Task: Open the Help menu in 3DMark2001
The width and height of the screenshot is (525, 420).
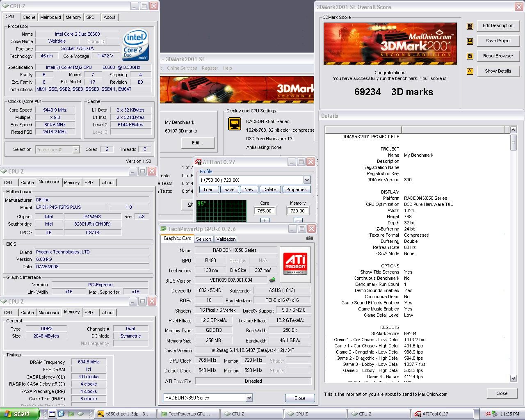Action: 227,68
